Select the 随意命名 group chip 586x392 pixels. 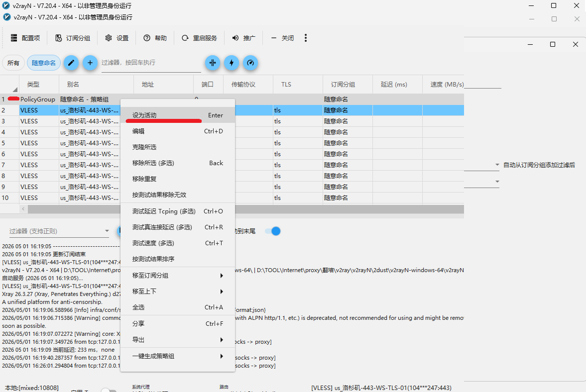(44, 63)
